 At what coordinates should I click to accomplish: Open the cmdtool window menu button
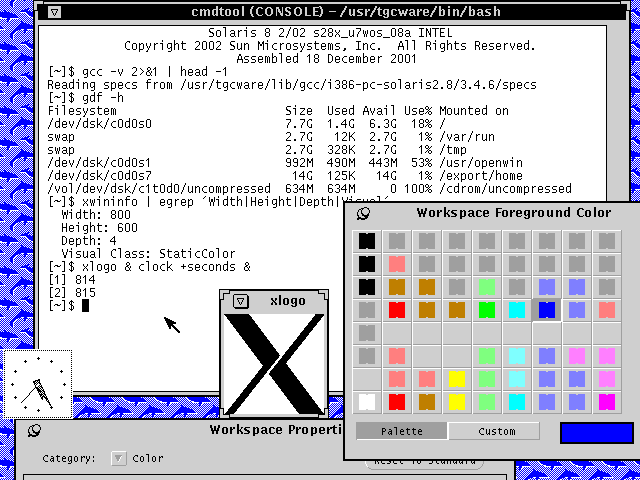(55, 12)
